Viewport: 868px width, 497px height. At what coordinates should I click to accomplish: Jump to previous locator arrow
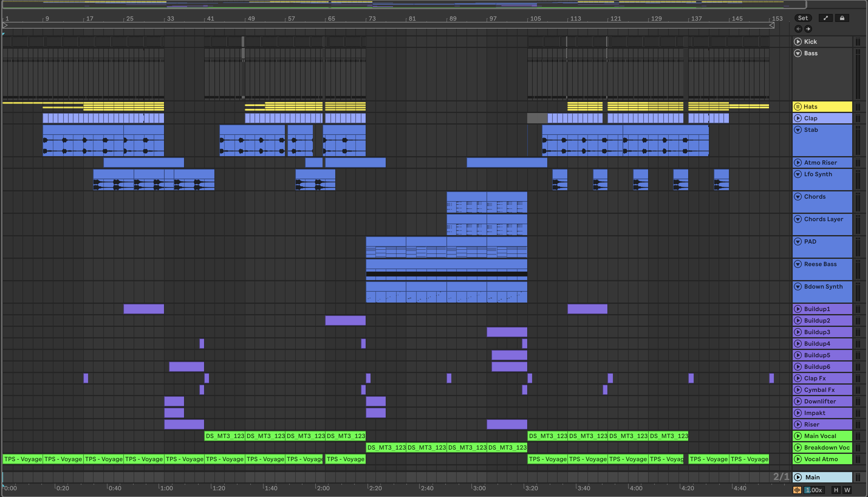point(798,29)
